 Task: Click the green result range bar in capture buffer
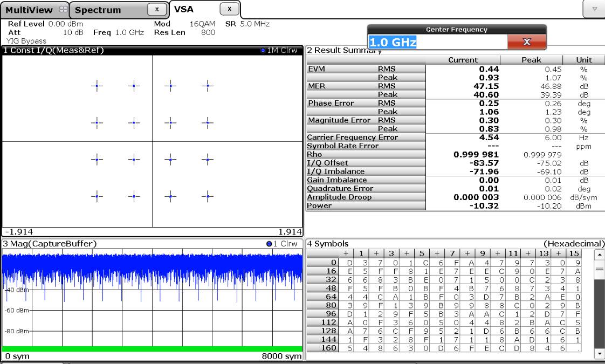[152, 349]
